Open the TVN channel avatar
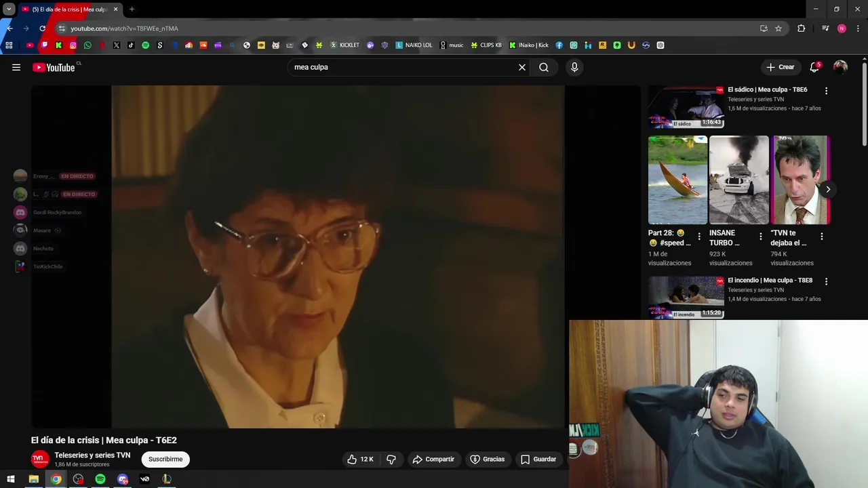 (x=40, y=459)
